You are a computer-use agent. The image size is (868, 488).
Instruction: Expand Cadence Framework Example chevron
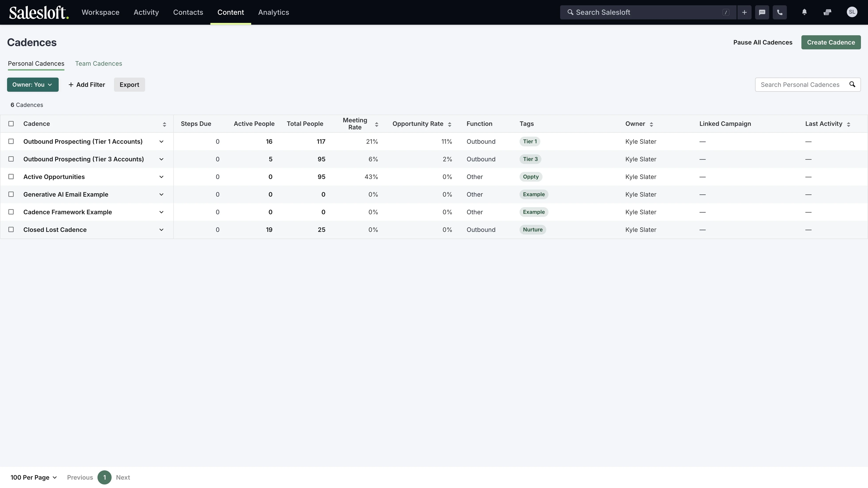click(x=161, y=212)
